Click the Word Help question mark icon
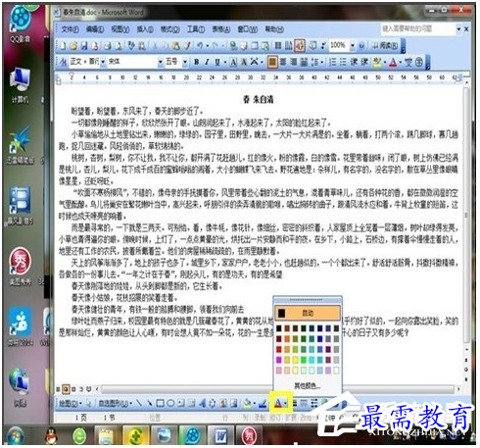The width and height of the screenshot is (480, 448). pos(361,46)
